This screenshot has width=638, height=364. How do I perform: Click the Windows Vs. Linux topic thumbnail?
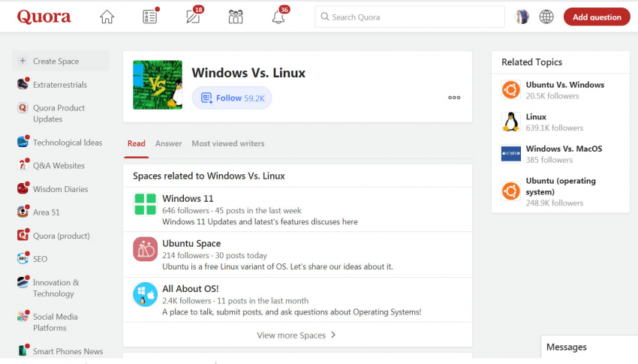(x=158, y=85)
